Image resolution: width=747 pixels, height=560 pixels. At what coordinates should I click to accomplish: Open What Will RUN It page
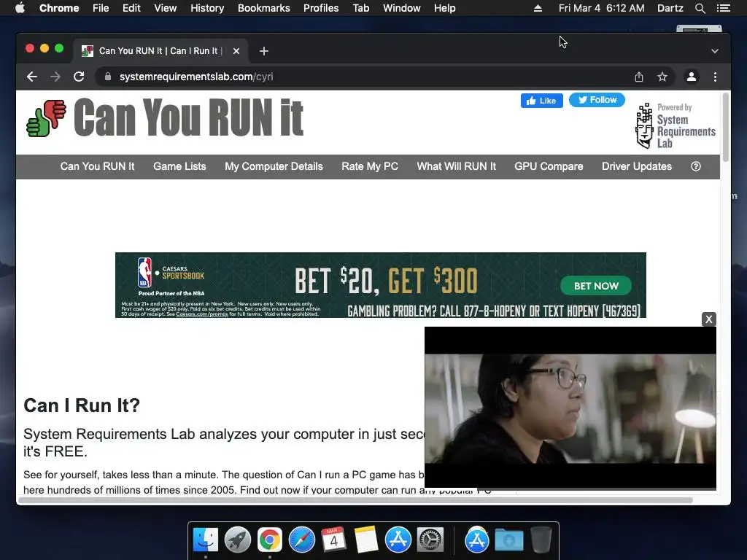[x=457, y=166]
